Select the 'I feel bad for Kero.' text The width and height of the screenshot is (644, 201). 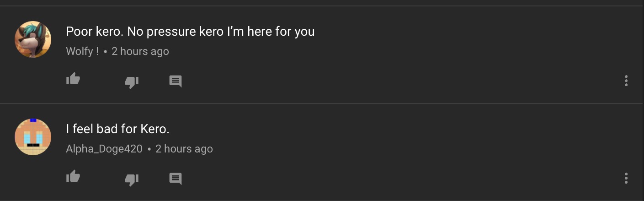pyautogui.click(x=117, y=129)
